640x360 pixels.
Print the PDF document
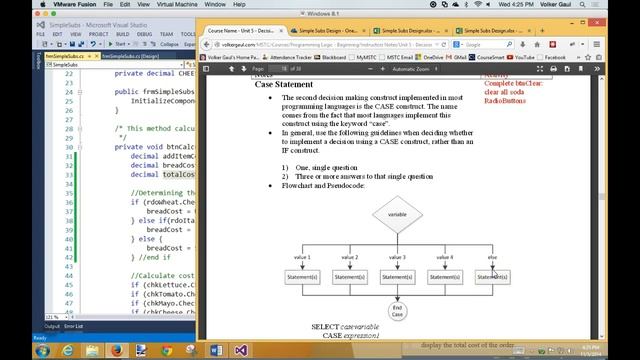point(553,69)
